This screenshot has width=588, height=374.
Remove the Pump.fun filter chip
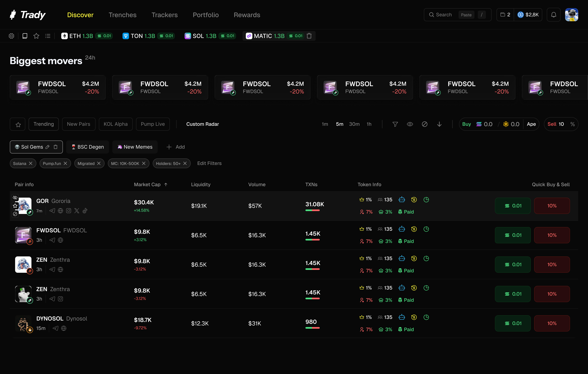tap(65, 163)
